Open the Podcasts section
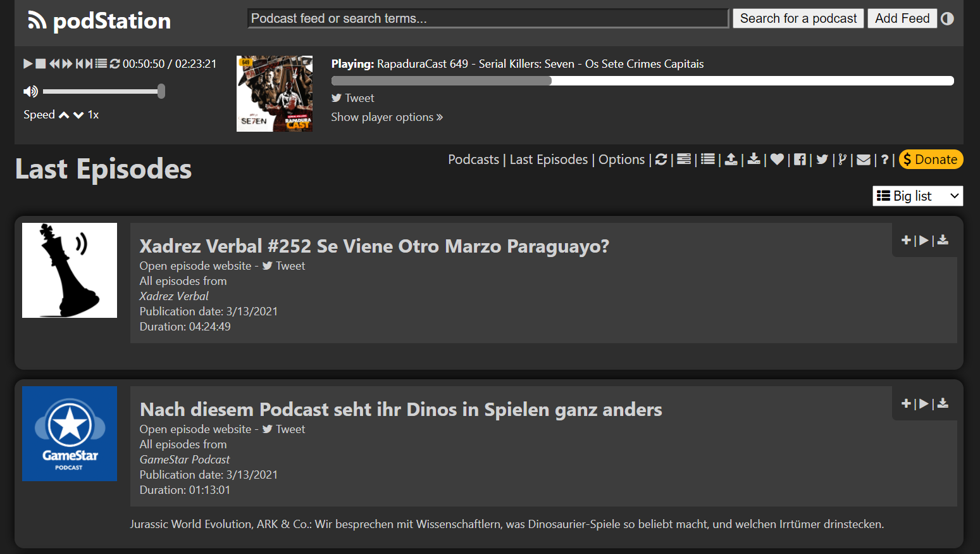Screen dimensions: 980x554 [473, 159]
